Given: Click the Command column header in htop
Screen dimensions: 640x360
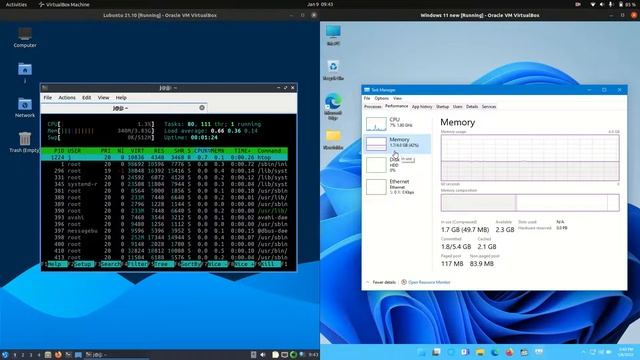Looking at the screenshot, I should (269, 151).
